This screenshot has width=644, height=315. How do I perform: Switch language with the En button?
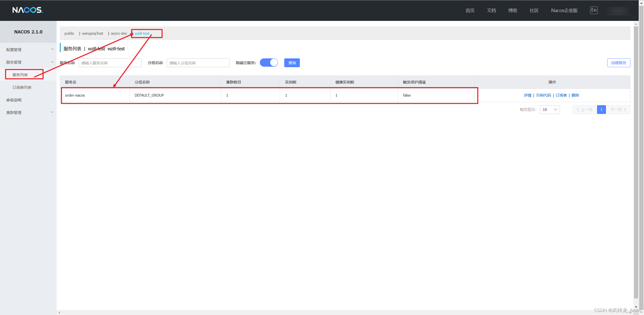(594, 10)
